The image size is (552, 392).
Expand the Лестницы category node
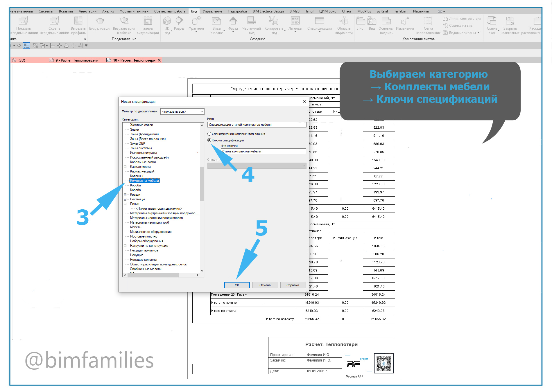coord(125,199)
